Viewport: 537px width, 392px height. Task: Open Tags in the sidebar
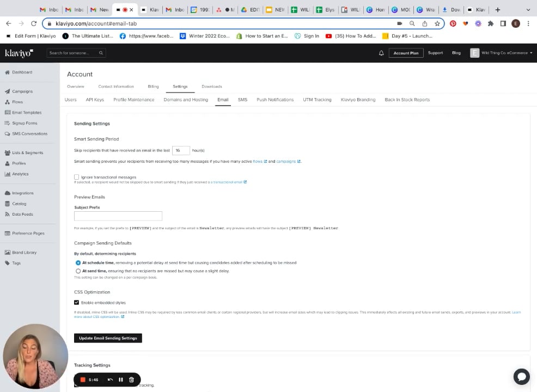pos(13,264)
